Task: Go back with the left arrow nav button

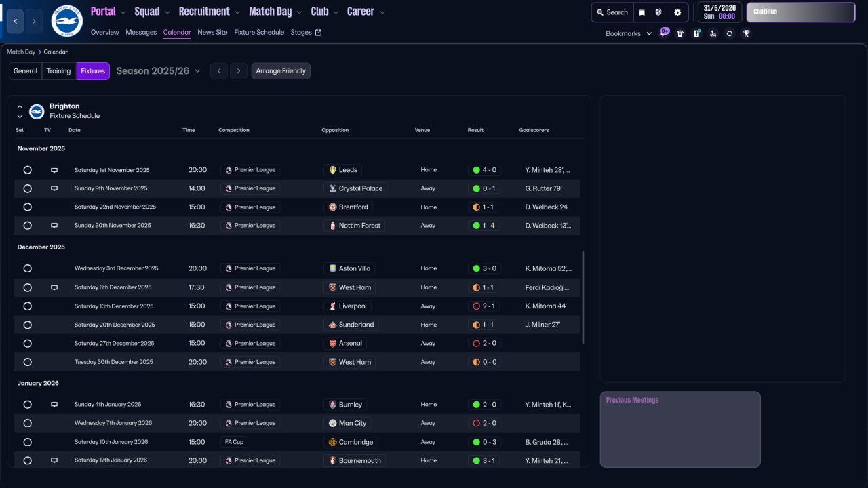Action: (x=16, y=21)
